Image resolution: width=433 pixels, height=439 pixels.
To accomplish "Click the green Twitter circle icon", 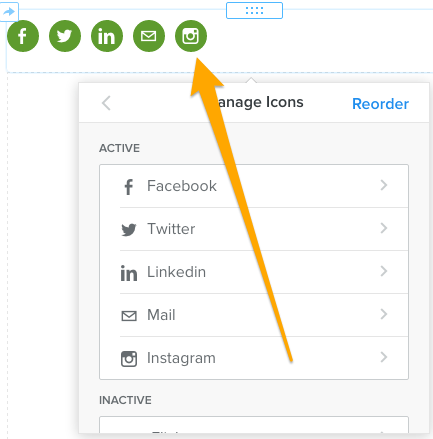I will click(x=65, y=36).
